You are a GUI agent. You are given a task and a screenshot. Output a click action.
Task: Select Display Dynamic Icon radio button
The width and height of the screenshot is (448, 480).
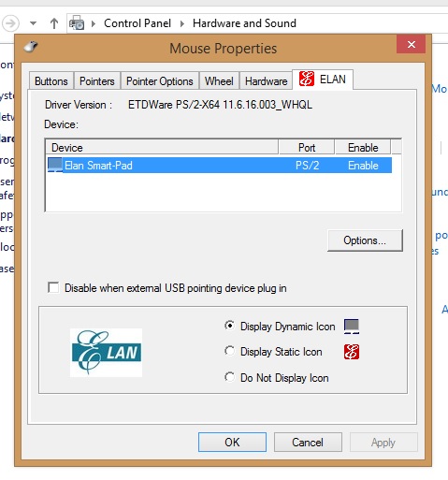[229, 326]
